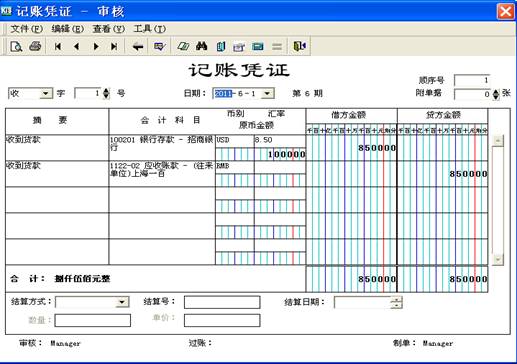Click the original amount 100000 cell
Screen dimensions: 517x364
pyautogui.click(x=261, y=154)
